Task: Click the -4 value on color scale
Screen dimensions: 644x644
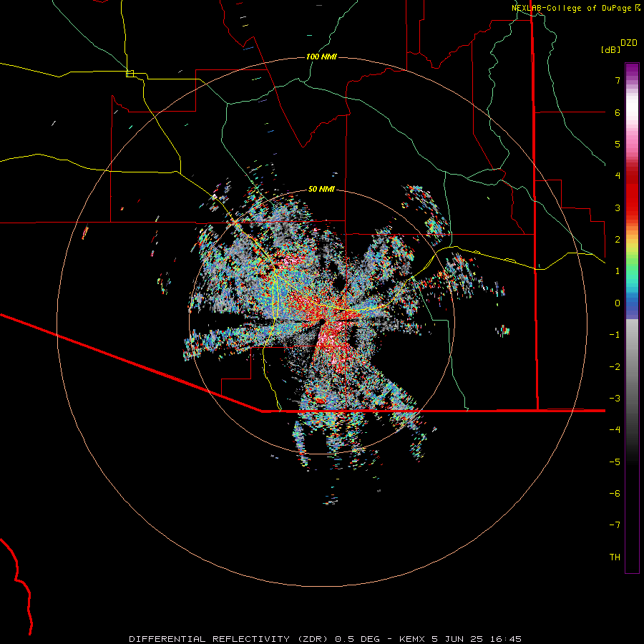Action: pos(615,430)
